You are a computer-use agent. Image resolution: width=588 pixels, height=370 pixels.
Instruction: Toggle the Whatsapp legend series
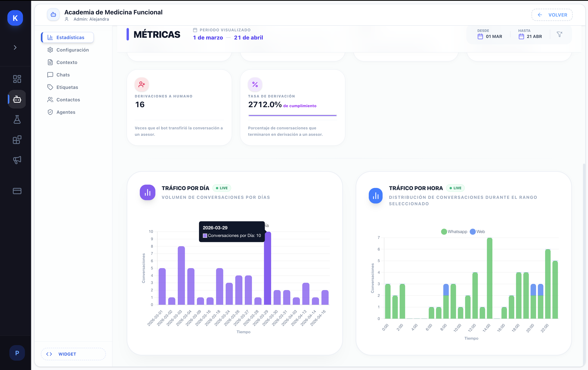(x=454, y=231)
